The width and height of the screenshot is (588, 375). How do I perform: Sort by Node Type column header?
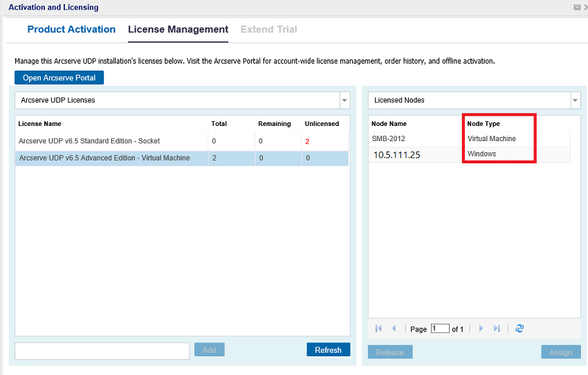click(x=484, y=124)
